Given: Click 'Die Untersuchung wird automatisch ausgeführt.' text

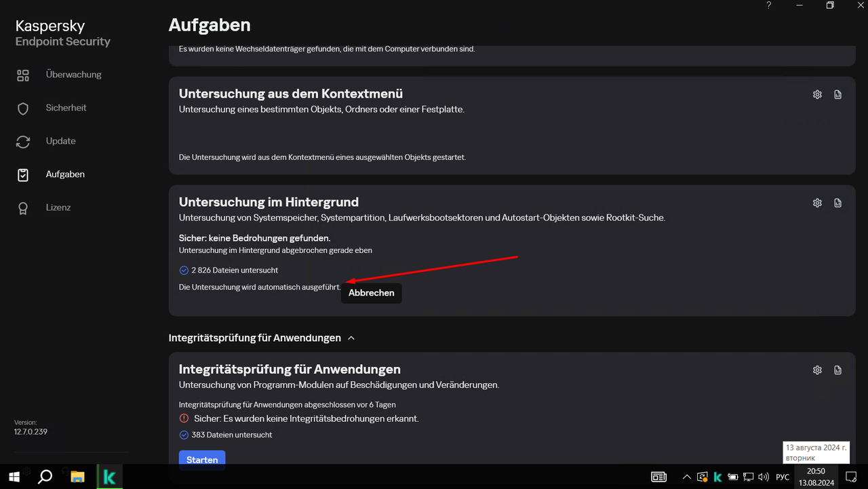Looking at the screenshot, I should pos(260,287).
